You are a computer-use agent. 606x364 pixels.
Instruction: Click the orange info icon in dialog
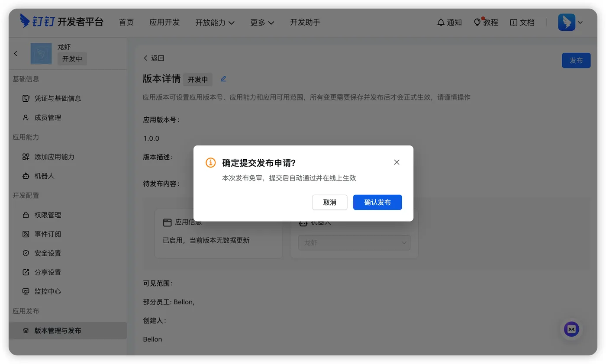click(210, 163)
